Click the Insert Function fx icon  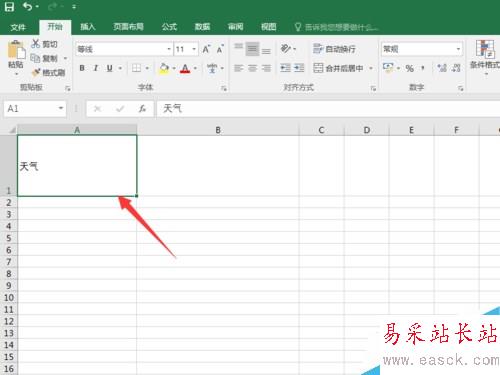coord(142,108)
